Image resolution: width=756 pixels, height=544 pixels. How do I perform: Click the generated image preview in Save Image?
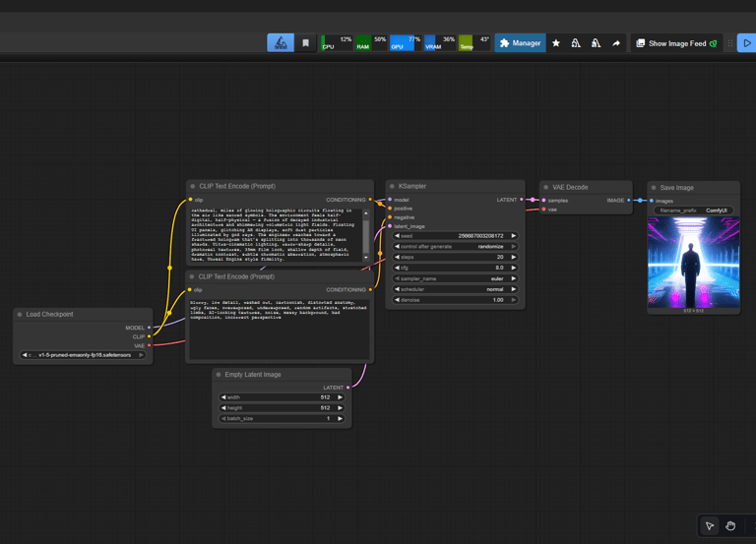click(x=693, y=262)
